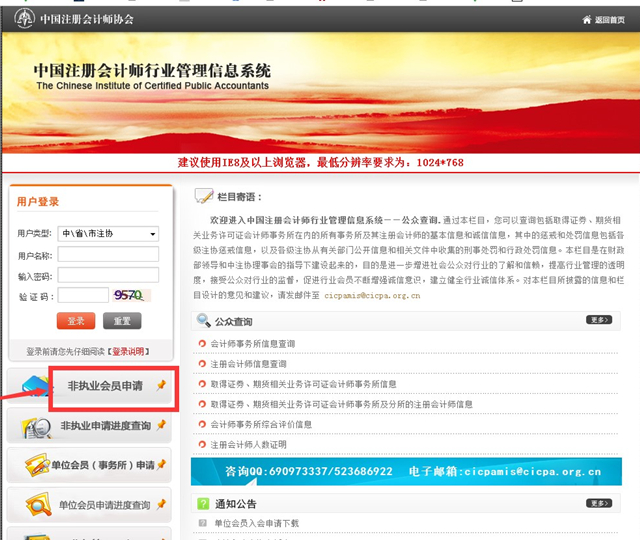Click red bullet icon beside 会计师事务所综合评价信息

click(x=202, y=424)
